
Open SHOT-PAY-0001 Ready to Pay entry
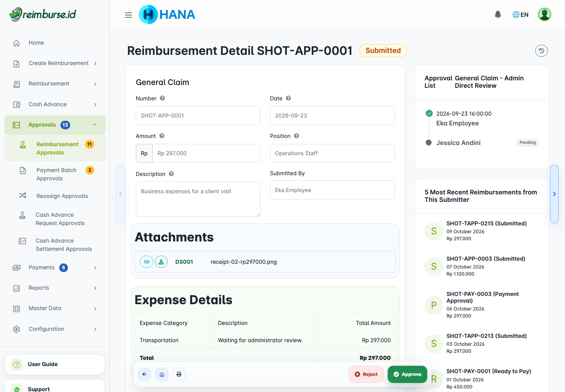pos(488,371)
